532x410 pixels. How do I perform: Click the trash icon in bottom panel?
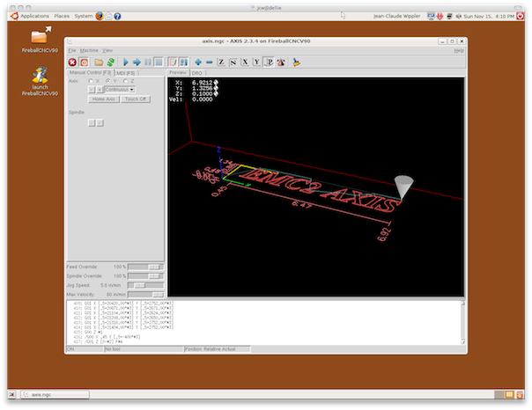[x=520, y=395]
